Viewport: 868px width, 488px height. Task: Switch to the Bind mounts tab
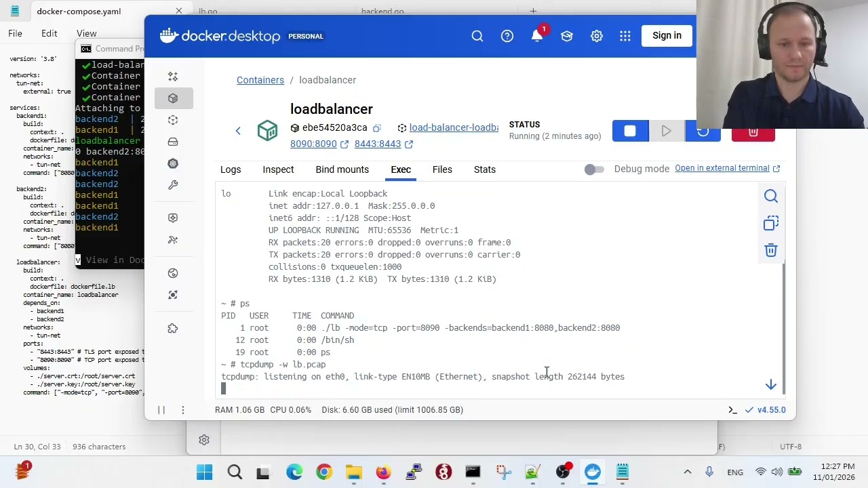pos(342,169)
